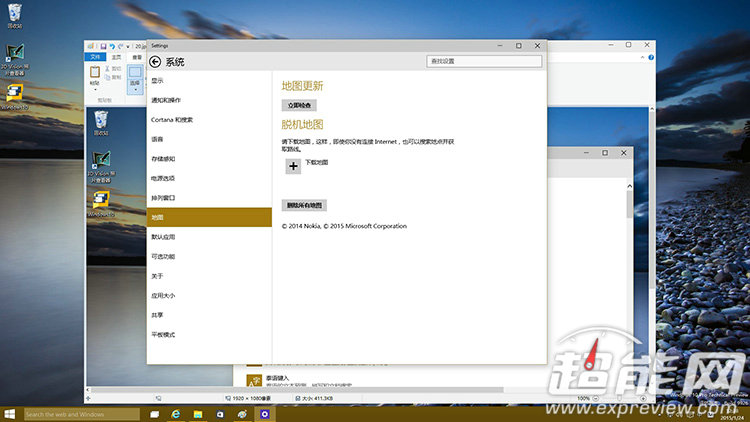Click the Windows Start button
Viewport: 750px width, 422px height.
point(11,413)
